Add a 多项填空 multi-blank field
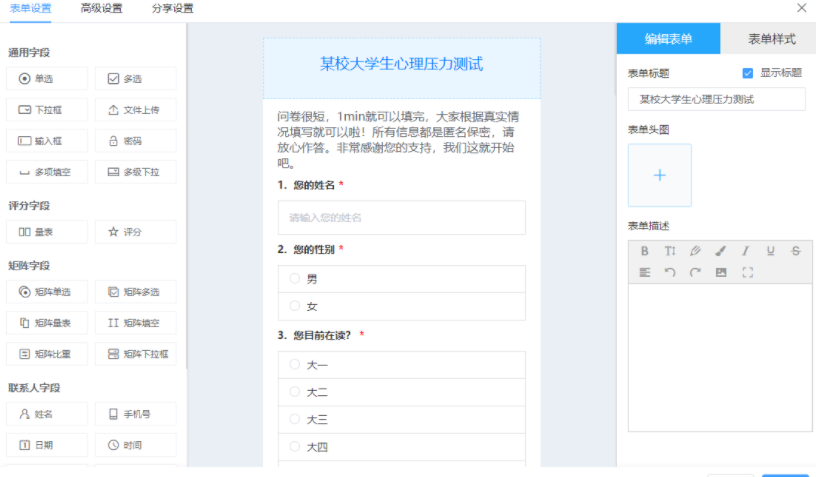This screenshot has height=477, width=816. point(47,172)
